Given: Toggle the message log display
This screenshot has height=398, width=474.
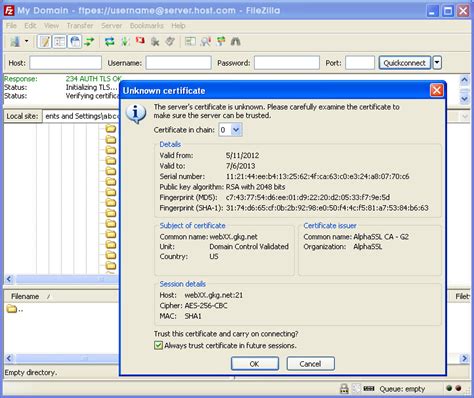Looking at the screenshot, I should (x=44, y=42).
